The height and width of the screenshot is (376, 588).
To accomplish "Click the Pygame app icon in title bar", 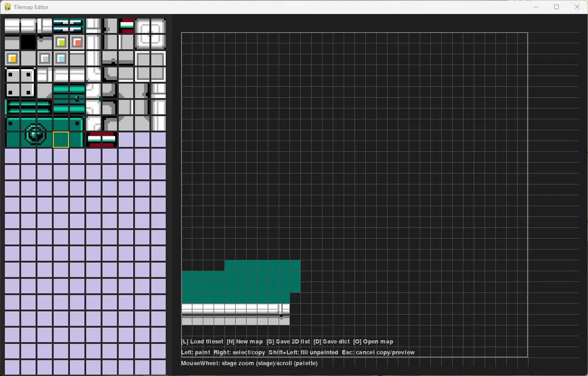I will 8,7.
